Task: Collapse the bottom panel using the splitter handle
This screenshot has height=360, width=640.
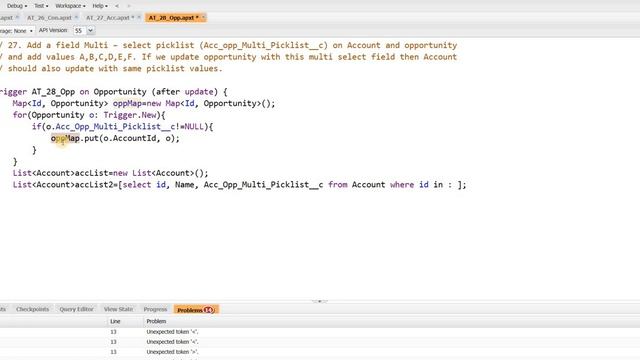Action: pyautogui.click(x=320, y=301)
